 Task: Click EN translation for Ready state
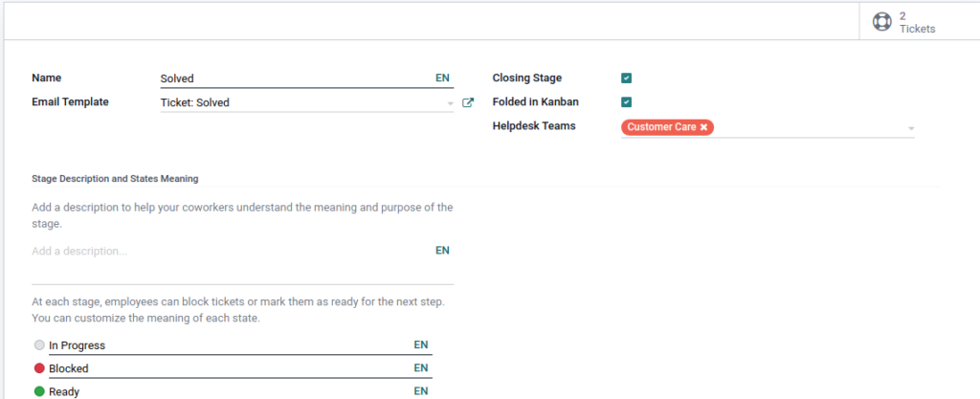point(421,390)
